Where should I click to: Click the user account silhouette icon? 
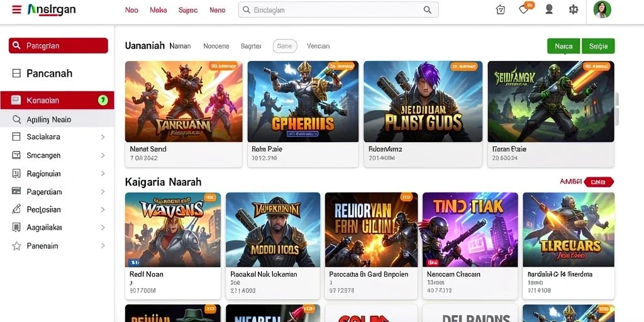coord(549,9)
